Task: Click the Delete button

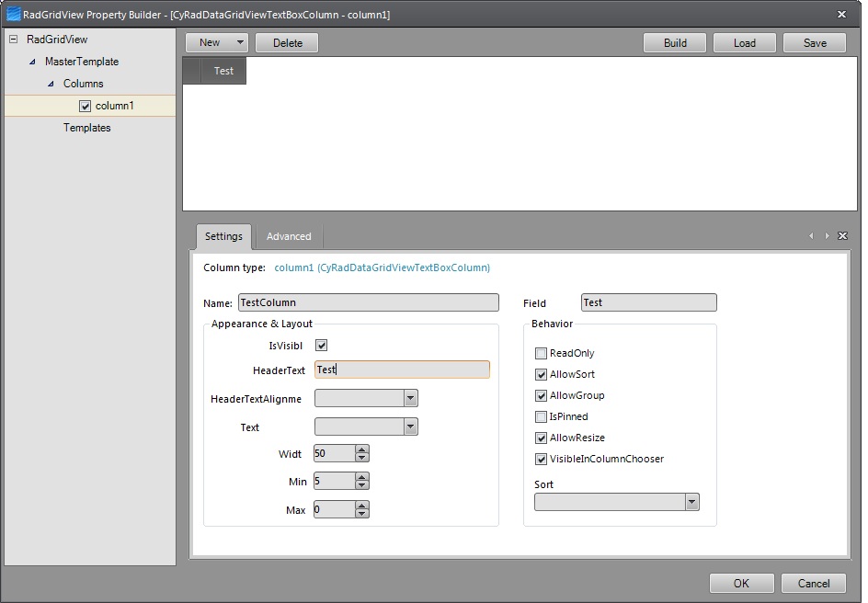Action: click(x=287, y=42)
